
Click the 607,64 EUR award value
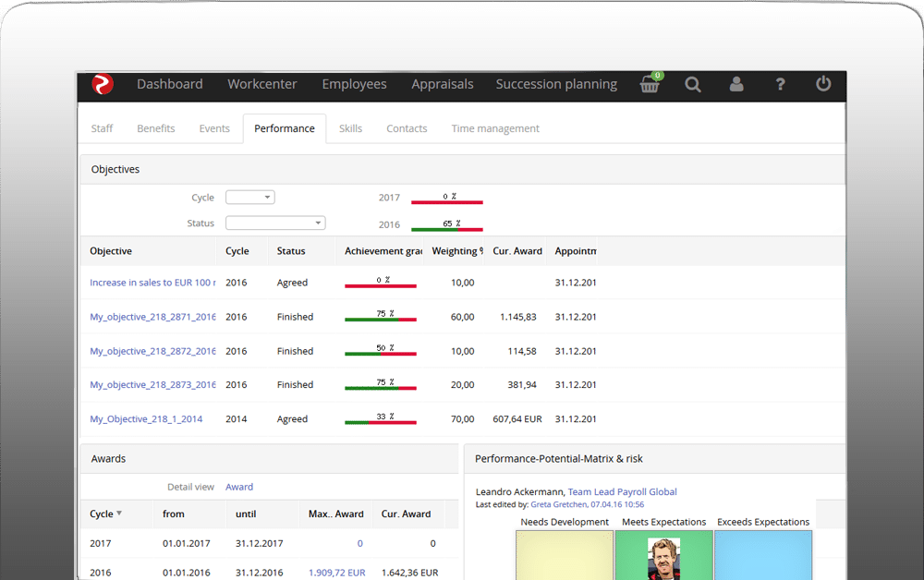tap(517, 418)
